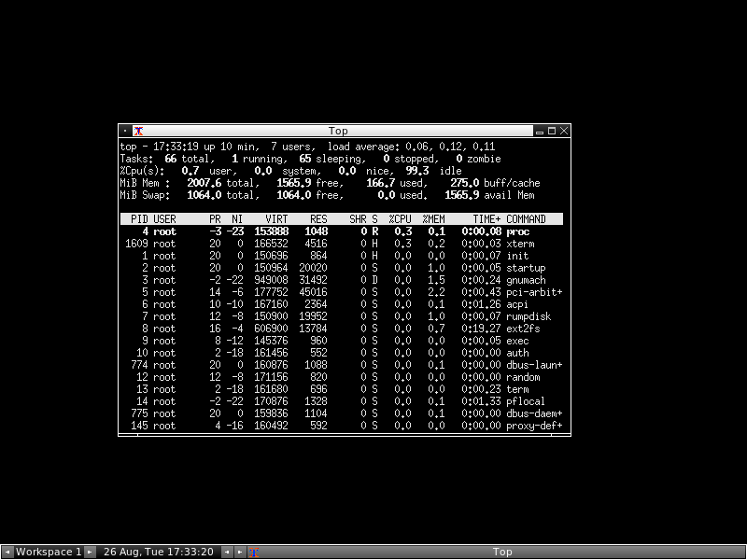Click the taskbar date and time clock
The height and width of the screenshot is (560, 747).
click(159, 553)
